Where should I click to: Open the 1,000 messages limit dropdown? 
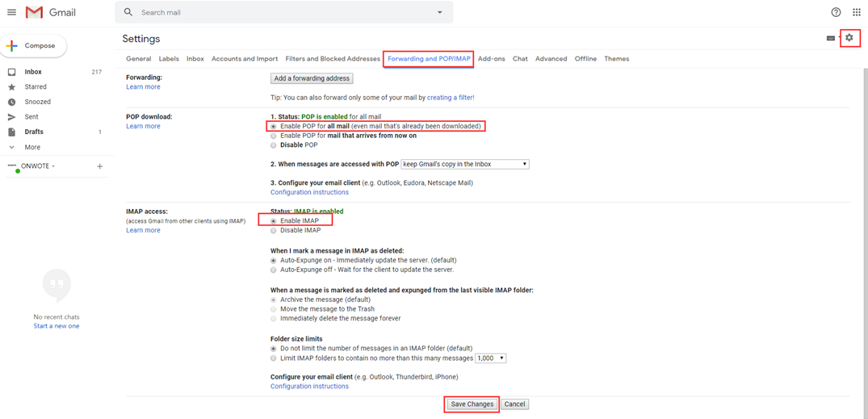(490, 358)
